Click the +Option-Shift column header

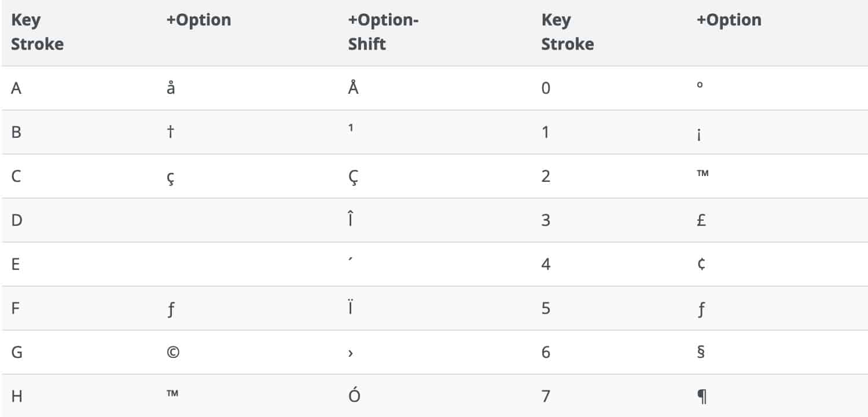coord(383,32)
